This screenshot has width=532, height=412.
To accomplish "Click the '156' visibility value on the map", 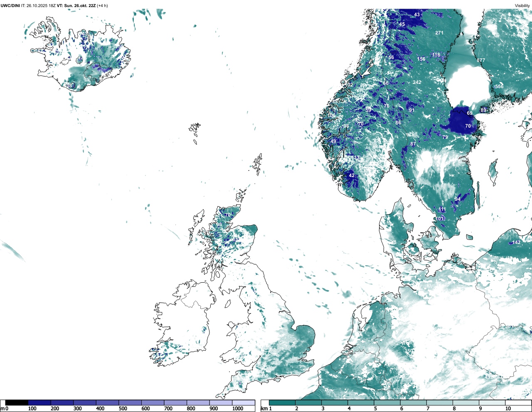I will coord(421,59).
